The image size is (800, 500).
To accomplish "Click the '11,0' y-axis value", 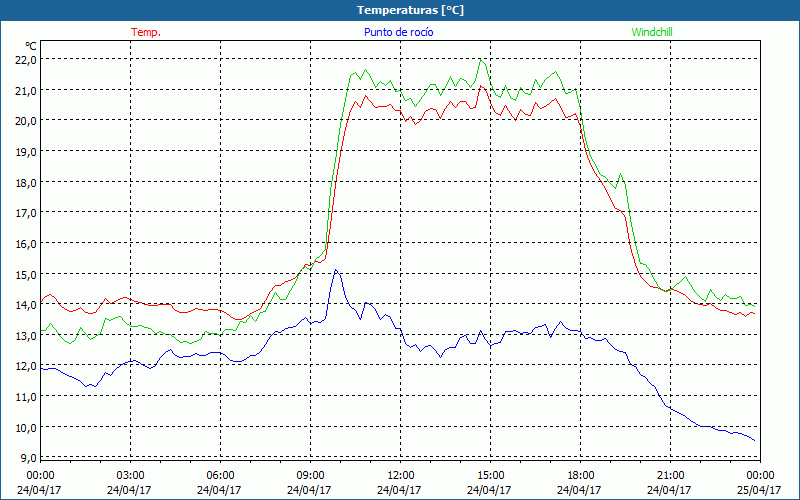I will coord(27,396).
